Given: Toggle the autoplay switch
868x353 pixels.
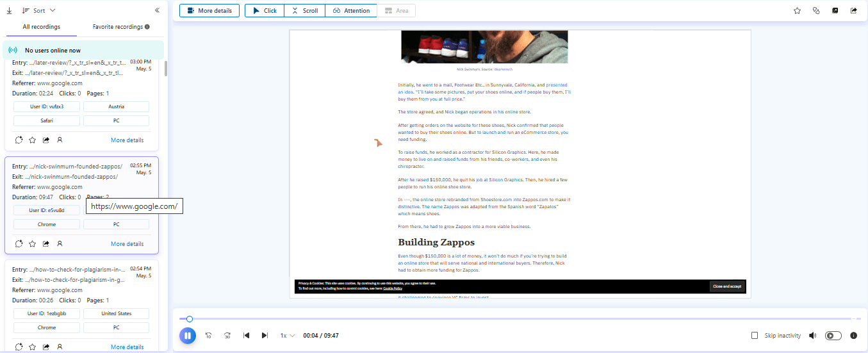Looking at the screenshot, I should point(833,336).
